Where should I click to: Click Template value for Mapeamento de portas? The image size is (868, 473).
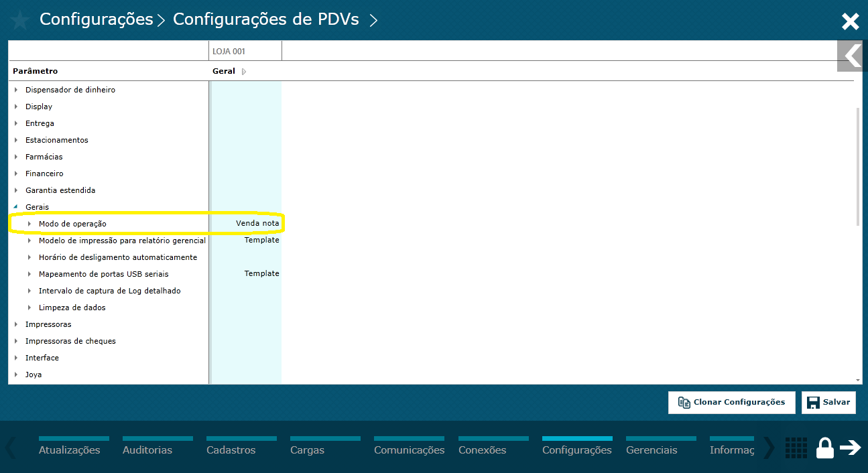tap(261, 274)
